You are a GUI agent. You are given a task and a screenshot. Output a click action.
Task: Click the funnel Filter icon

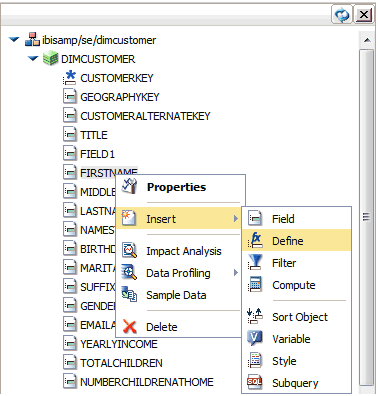255,262
